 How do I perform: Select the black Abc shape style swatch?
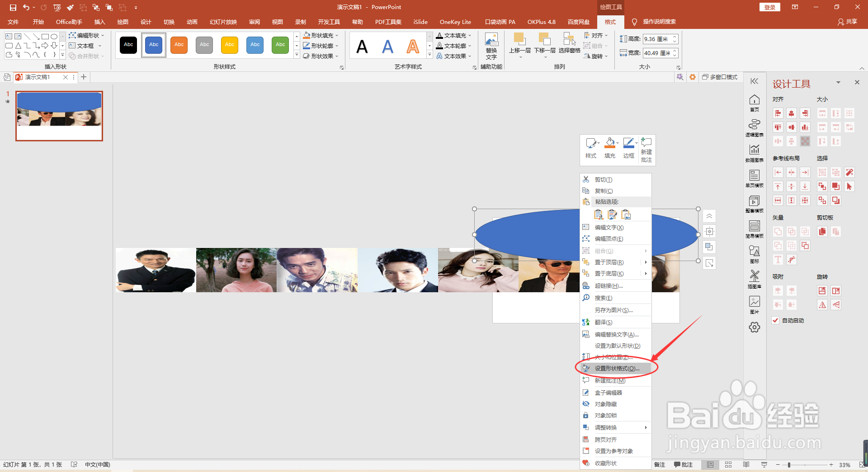coord(128,45)
